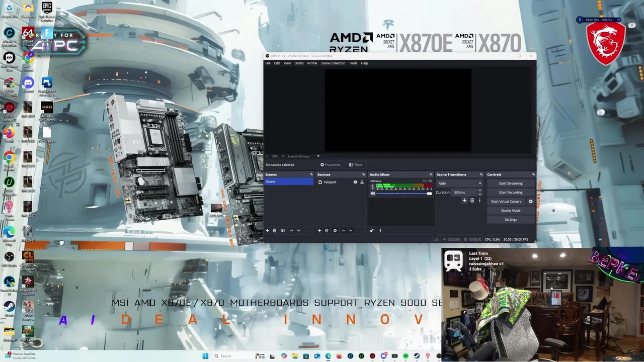Open Discord desktop shortcut
Viewport: 644px width, 362px height.
point(28,84)
